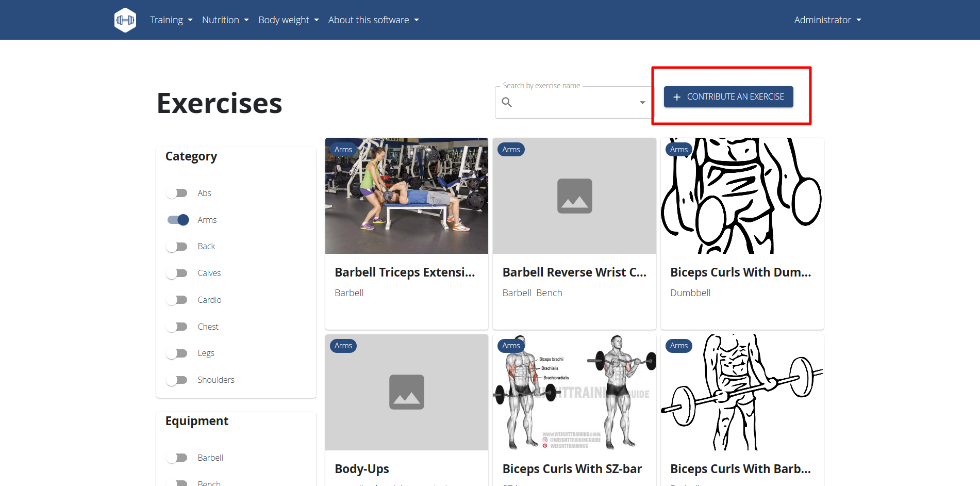The image size is (980, 486).
Task: Expand the Body weight dropdown menu
Action: click(x=288, y=20)
